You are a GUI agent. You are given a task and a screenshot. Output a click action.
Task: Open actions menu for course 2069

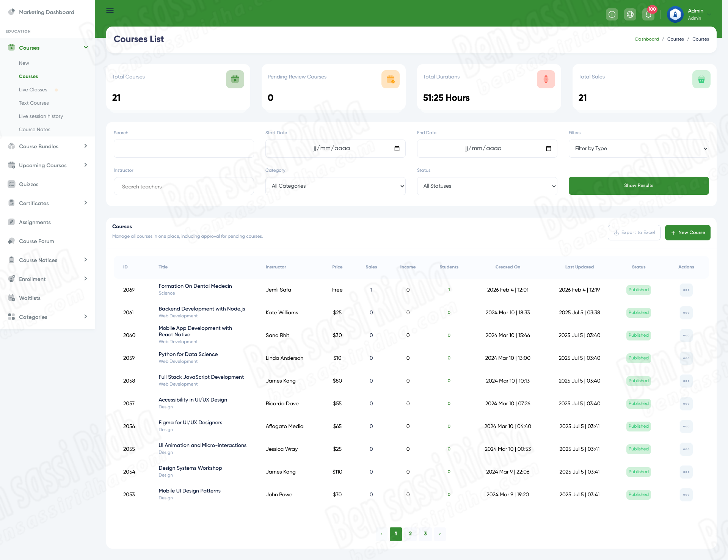(686, 290)
